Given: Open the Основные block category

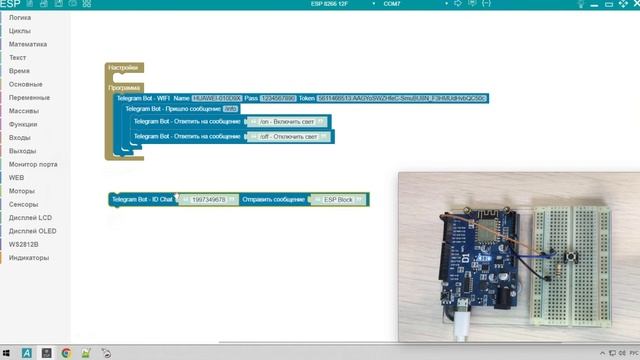Looking at the screenshot, I should [26, 84].
